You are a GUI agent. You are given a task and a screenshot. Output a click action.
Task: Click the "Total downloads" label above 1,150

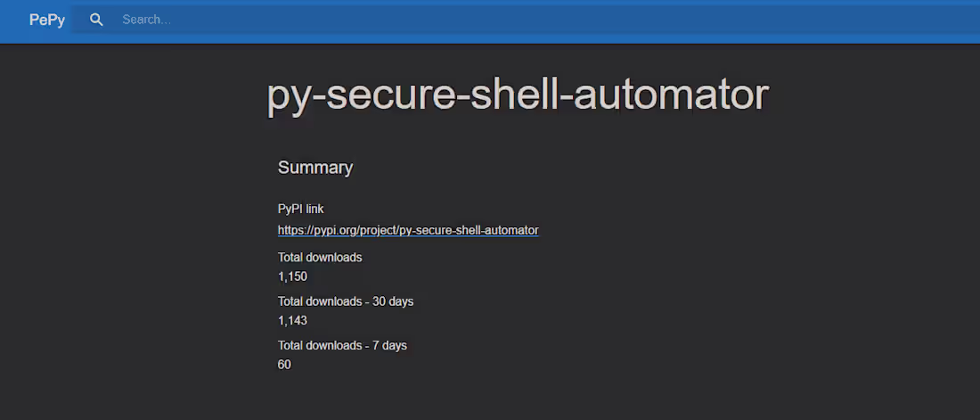pos(319,257)
